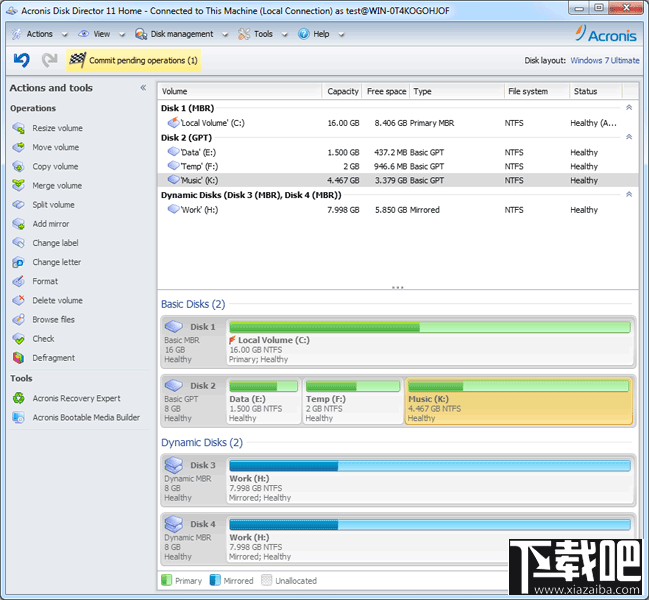Click the Primary legend swatch

click(166, 581)
